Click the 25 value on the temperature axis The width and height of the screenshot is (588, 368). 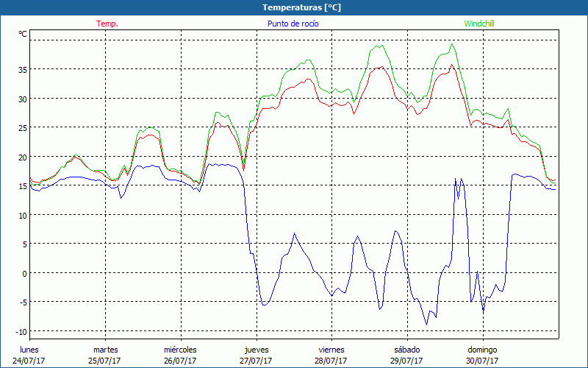pos(23,128)
